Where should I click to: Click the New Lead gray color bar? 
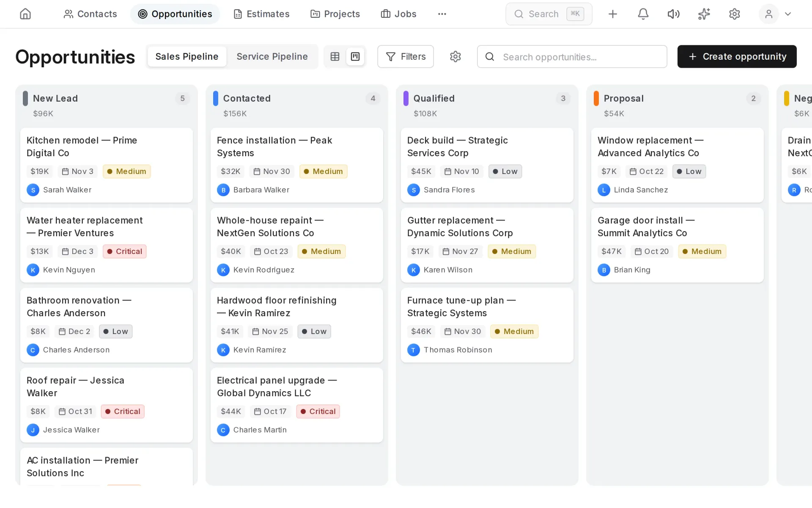(x=25, y=98)
